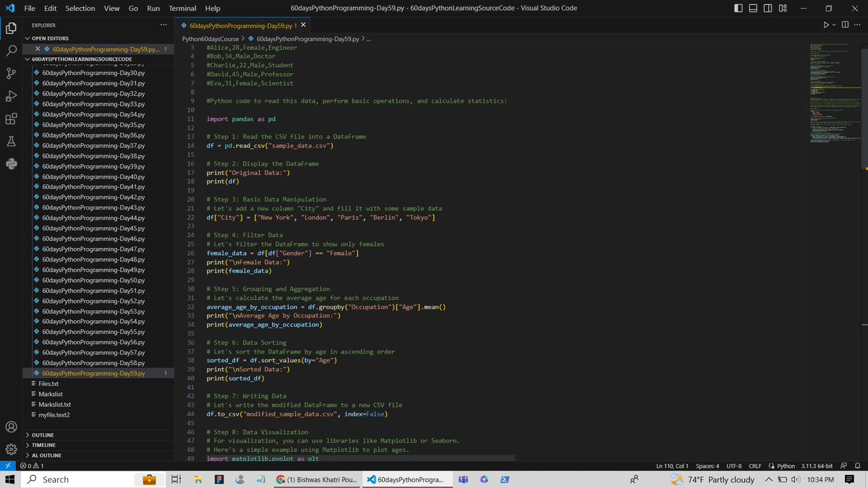Screen dimensions: 868x488
Task: Open the Run button dropdown arrow
Action: point(835,25)
